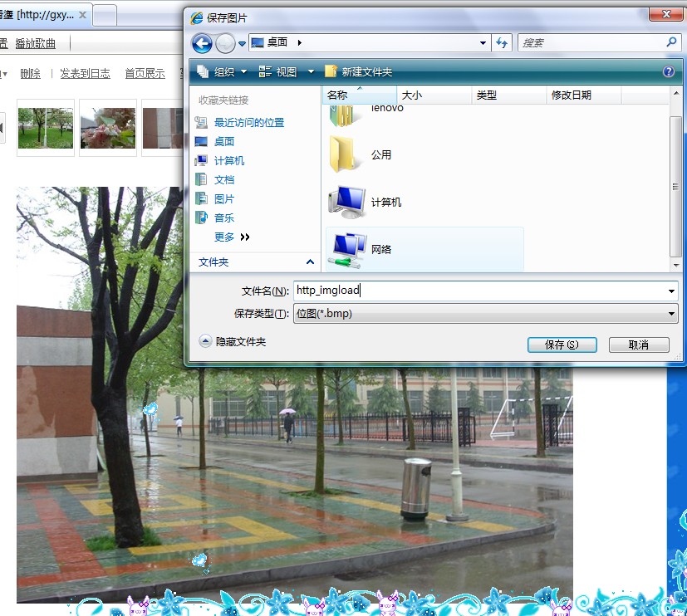Viewport: 687px width, 616px height.
Task: Open recent pages dropdown next to forward arrow
Action: pyautogui.click(x=242, y=44)
